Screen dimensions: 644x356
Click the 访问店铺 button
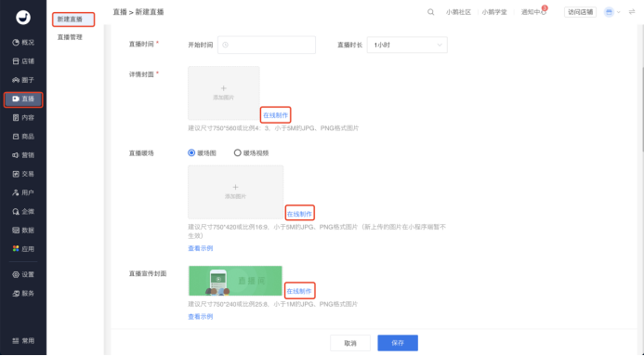[x=580, y=12]
